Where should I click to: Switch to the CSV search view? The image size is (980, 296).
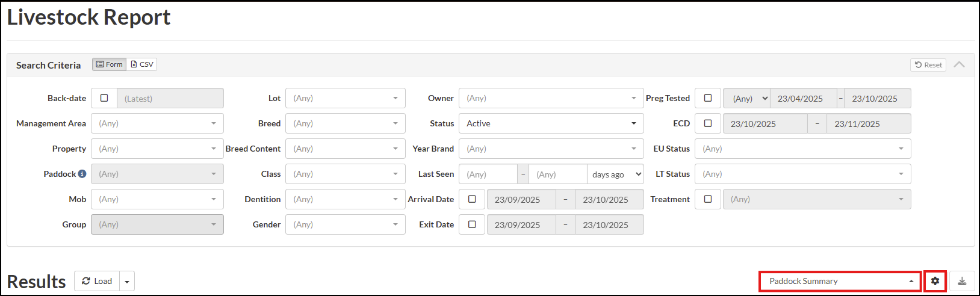(142, 64)
